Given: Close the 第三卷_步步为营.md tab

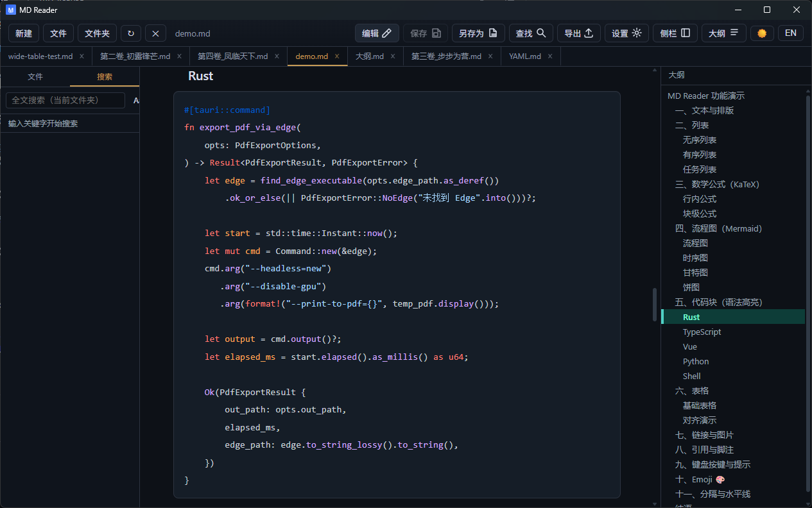Looking at the screenshot, I should pyautogui.click(x=490, y=56).
